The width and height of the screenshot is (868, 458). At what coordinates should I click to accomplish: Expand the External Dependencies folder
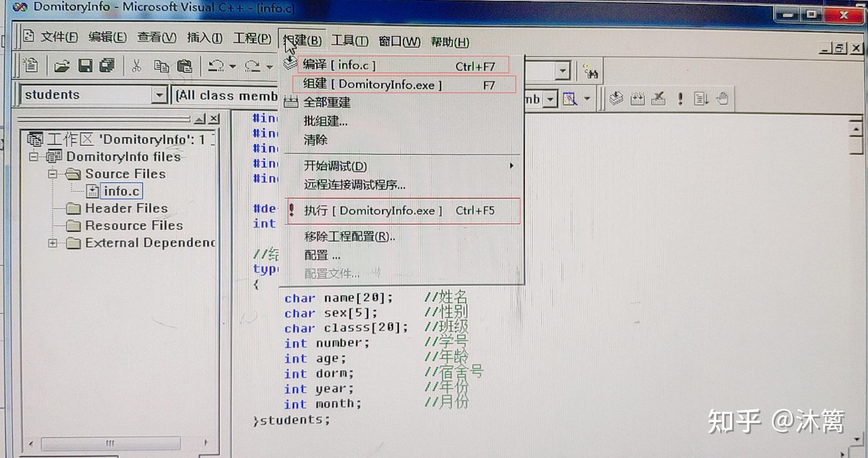click(x=52, y=243)
